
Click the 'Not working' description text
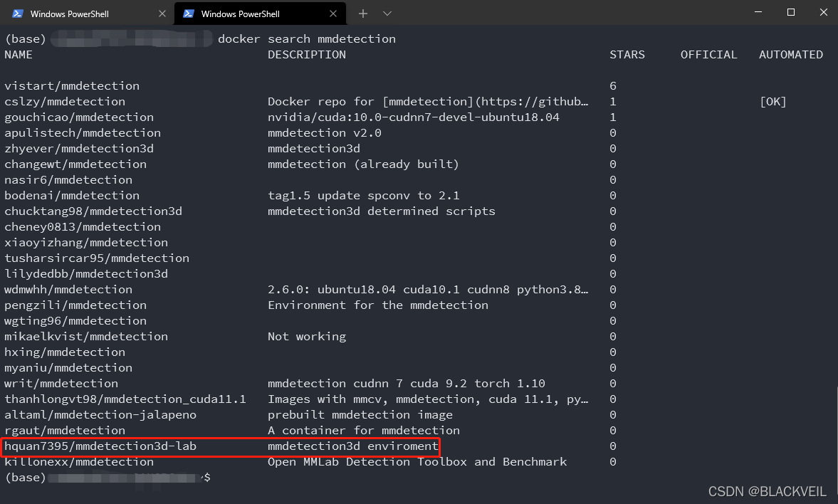(x=307, y=336)
